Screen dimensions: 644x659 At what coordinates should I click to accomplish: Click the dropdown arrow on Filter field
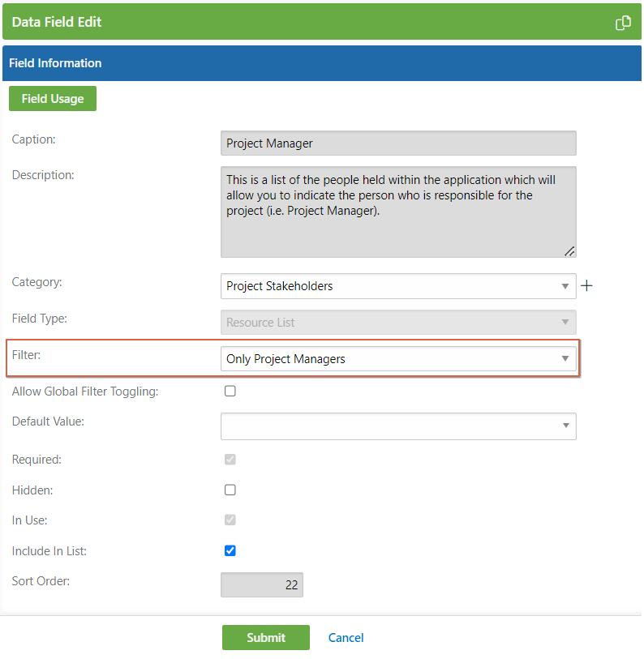tap(565, 357)
